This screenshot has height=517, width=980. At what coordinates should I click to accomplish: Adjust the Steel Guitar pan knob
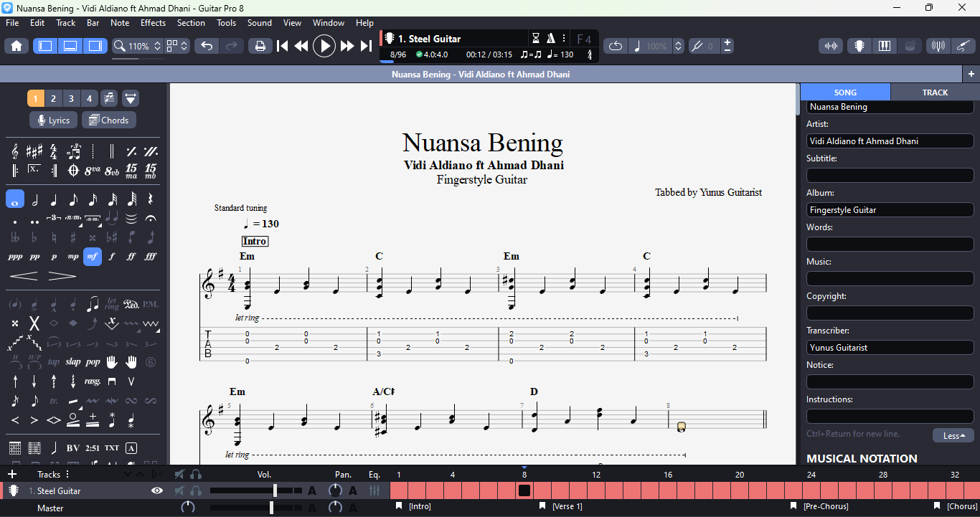[x=335, y=490]
